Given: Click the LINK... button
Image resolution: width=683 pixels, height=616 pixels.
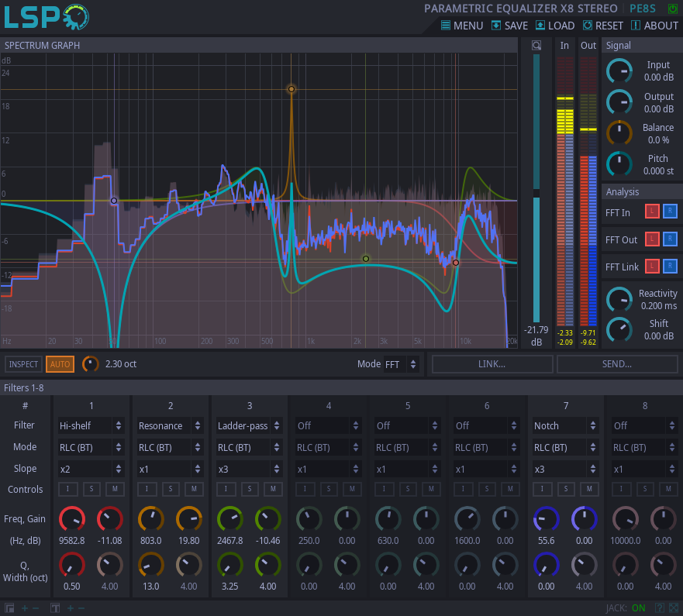Looking at the screenshot, I should click(x=492, y=364).
